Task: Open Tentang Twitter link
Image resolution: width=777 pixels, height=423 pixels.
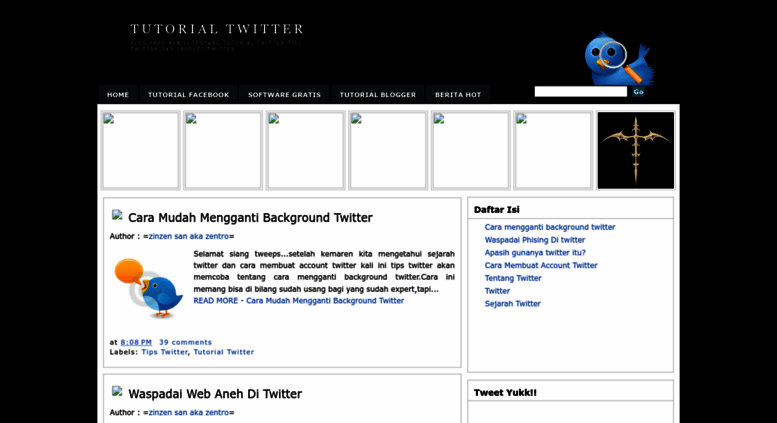Action: click(513, 278)
